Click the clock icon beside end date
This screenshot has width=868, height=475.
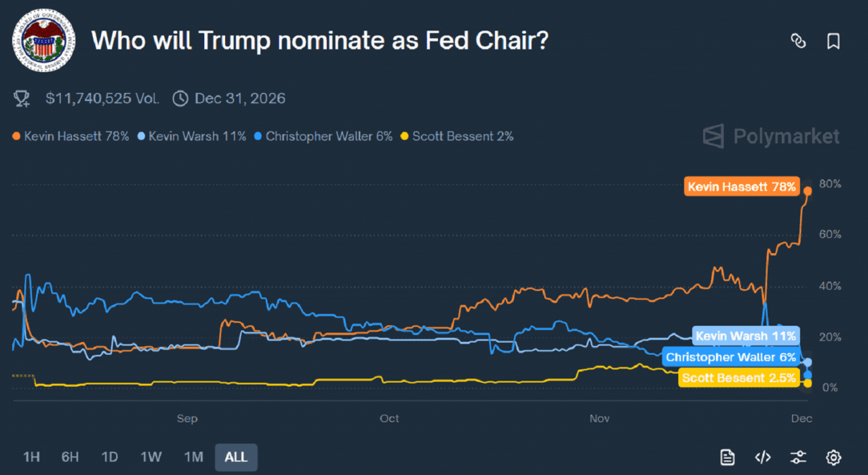click(180, 99)
